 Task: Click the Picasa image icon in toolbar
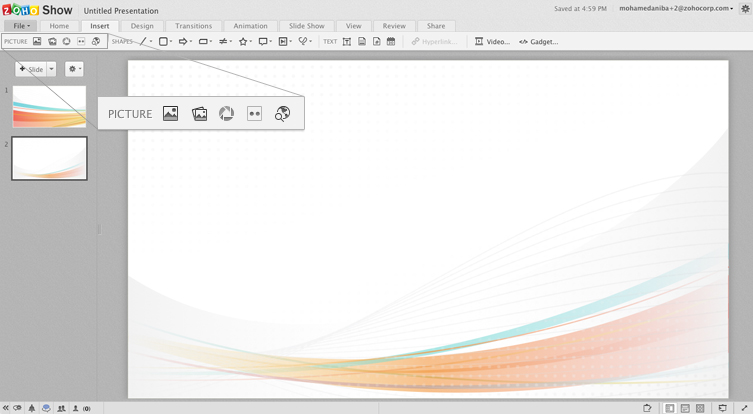pyautogui.click(x=66, y=42)
